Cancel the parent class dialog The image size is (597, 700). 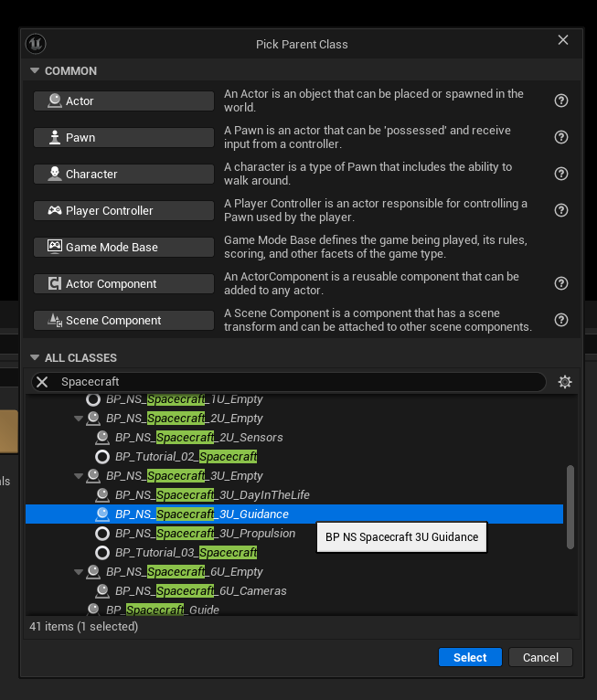pos(540,657)
